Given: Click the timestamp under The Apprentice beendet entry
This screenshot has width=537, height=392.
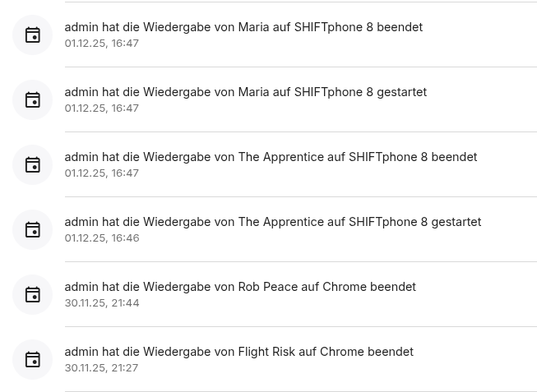Looking at the screenshot, I should 102,173.
